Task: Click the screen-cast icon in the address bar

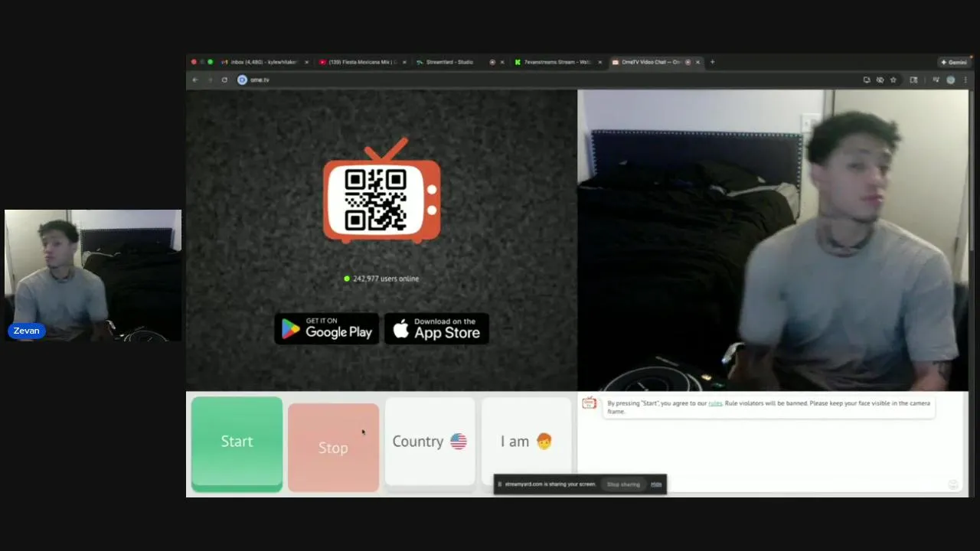Action: pos(867,80)
